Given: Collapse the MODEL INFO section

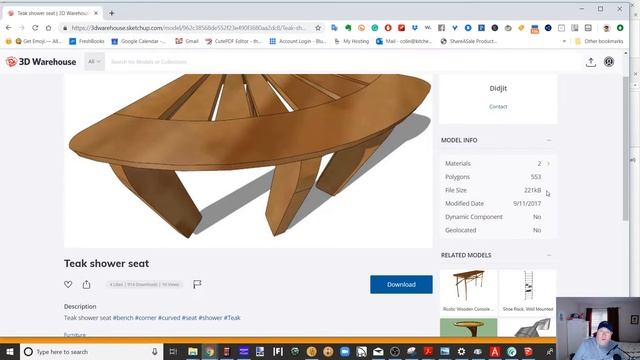Looking at the screenshot, I should click(x=549, y=140).
